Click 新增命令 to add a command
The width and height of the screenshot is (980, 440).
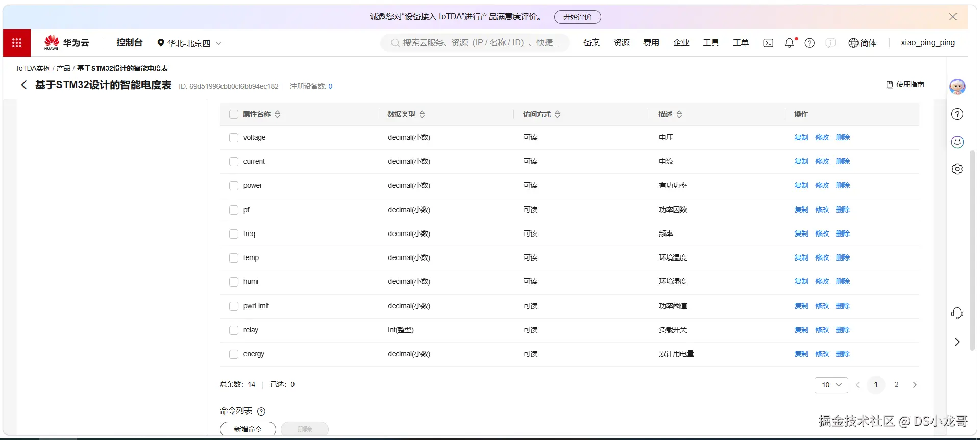pos(248,429)
